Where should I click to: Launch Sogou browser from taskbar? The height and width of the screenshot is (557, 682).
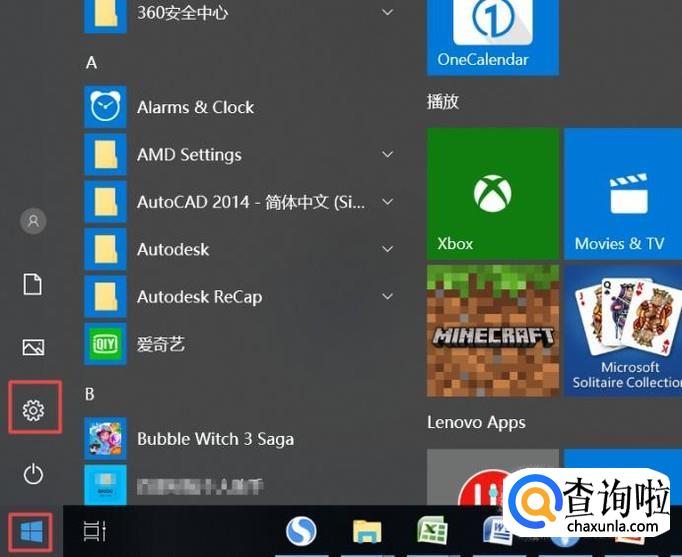click(x=301, y=531)
